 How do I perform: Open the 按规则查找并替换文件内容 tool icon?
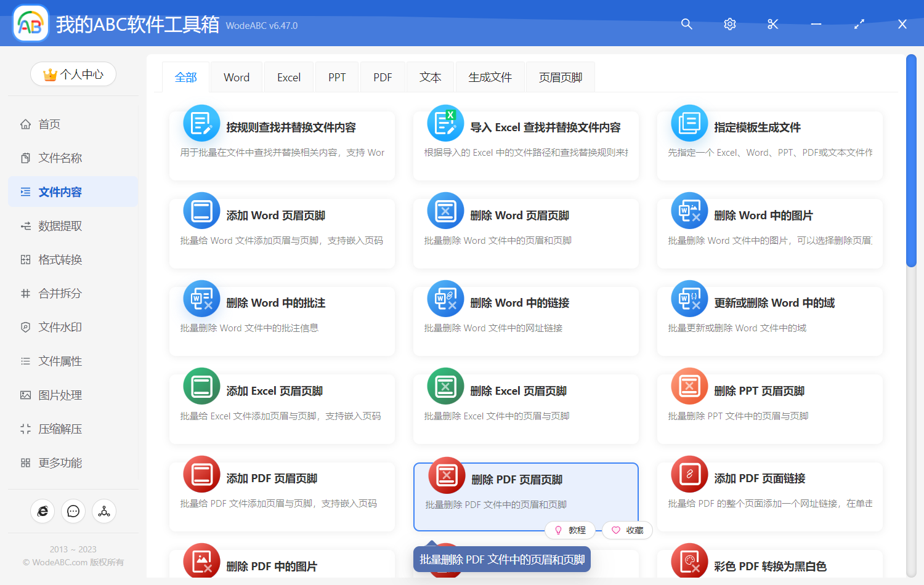[201, 123]
